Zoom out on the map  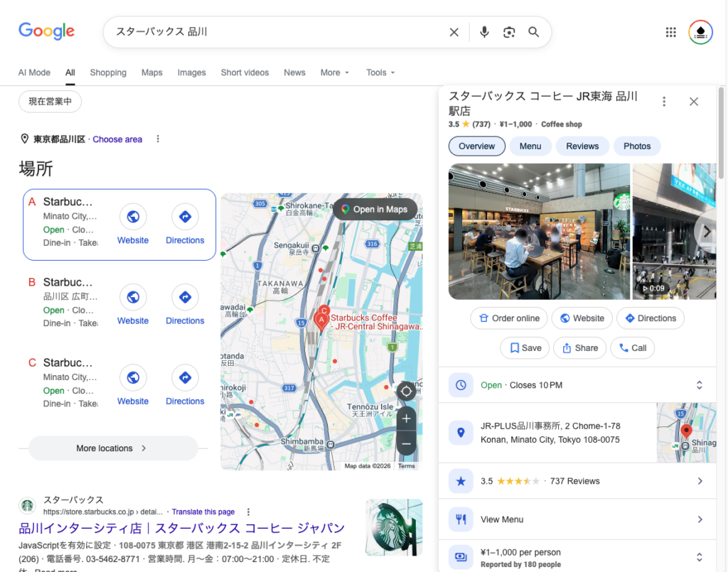coord(406,443)
